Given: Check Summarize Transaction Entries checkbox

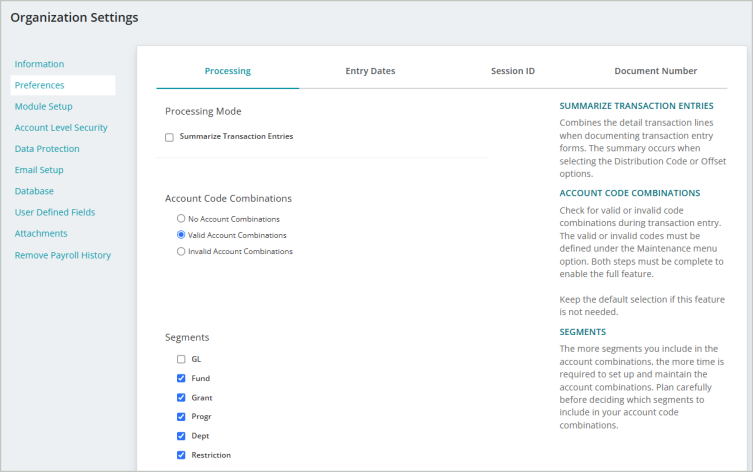Looking at the screenshot, I should point(169,137).
